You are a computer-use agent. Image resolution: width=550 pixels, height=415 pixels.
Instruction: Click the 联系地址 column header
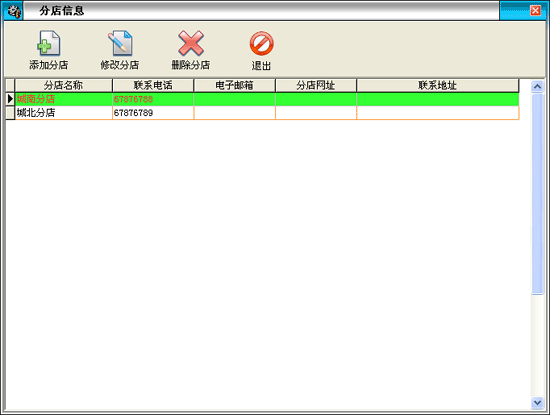pos(437,85)
